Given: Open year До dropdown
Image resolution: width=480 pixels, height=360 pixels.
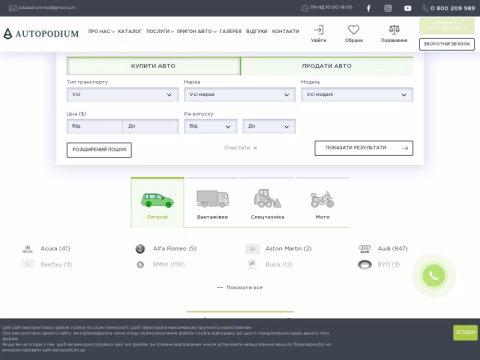Looking at the screenshot, I should pos(269,126).
